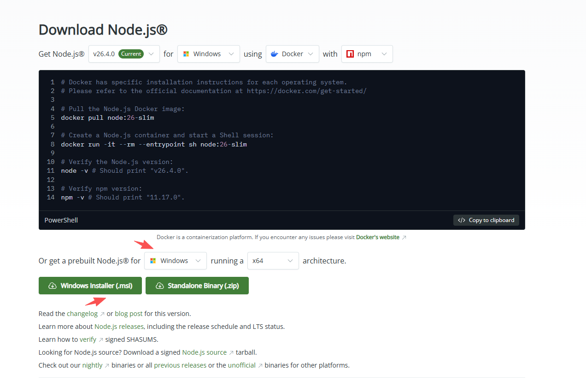Screen dimensions: 586x392
Task: Click the code line 'docker pull node:26-slim'
Action: coord(108,117)
